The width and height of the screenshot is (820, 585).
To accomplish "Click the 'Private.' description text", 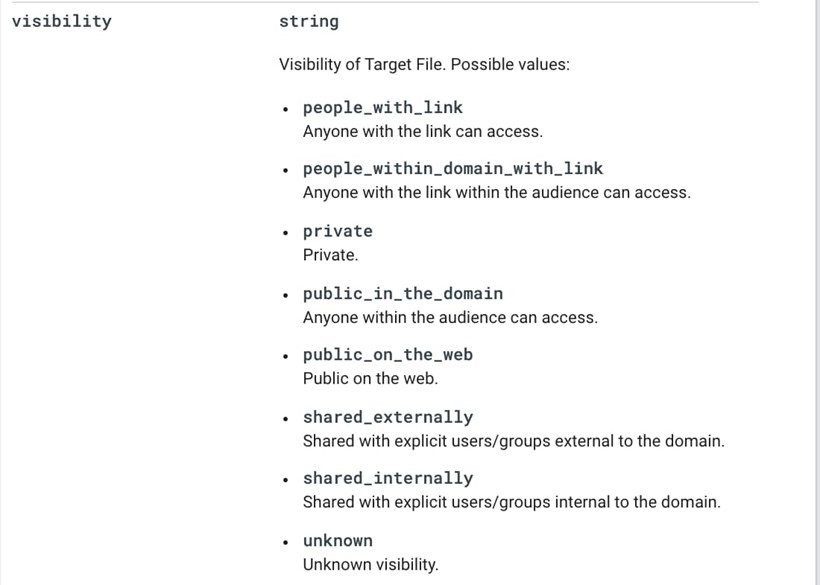I will pos(330,255).
